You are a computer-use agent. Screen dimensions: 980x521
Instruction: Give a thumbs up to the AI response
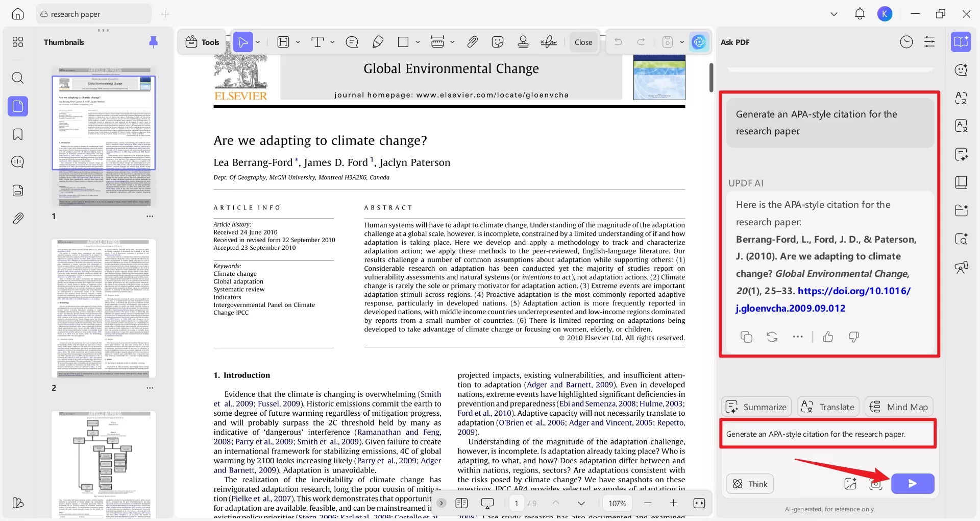click(828, 337)
